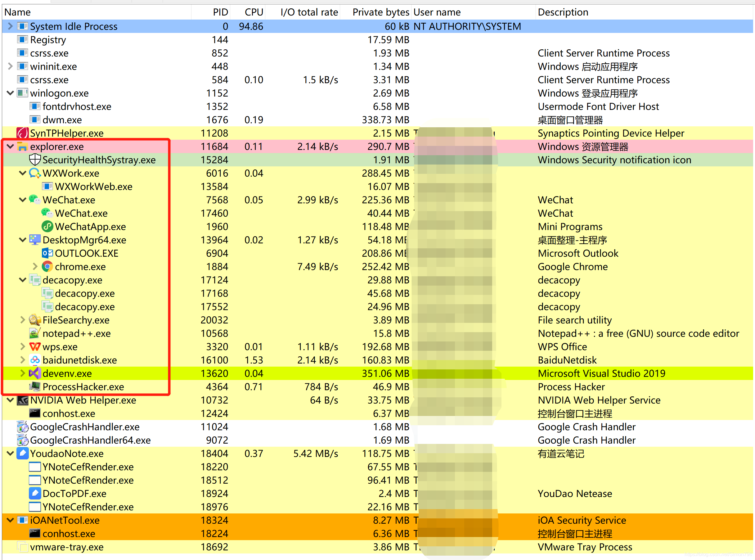Click the FileSearchy.exe magnifier icon
This screenshot has width=755, height=560.
[x=35, y=320]
